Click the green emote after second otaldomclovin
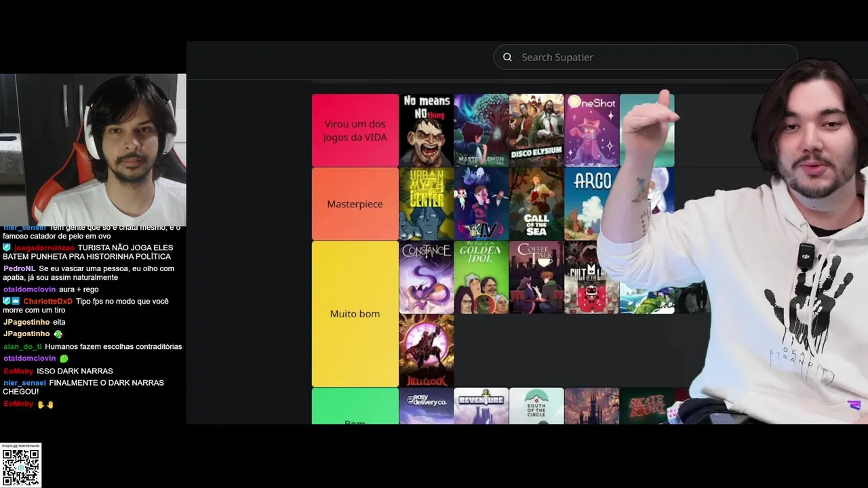This screenshot has width=868, height=488. 64,359
